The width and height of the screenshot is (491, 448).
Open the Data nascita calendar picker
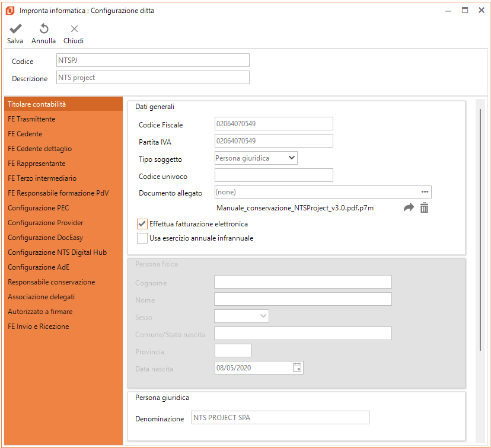(297, 367)
